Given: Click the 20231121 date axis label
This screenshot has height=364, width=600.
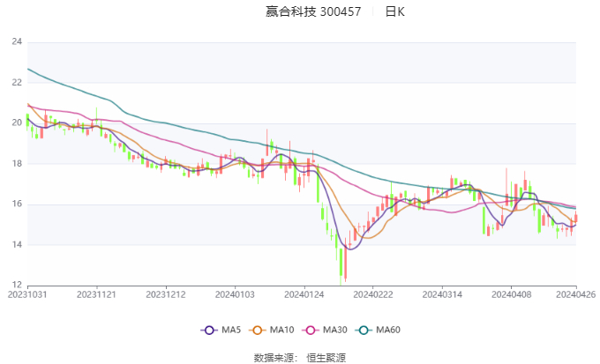Looking at the screenshot, I should [96, 295].
